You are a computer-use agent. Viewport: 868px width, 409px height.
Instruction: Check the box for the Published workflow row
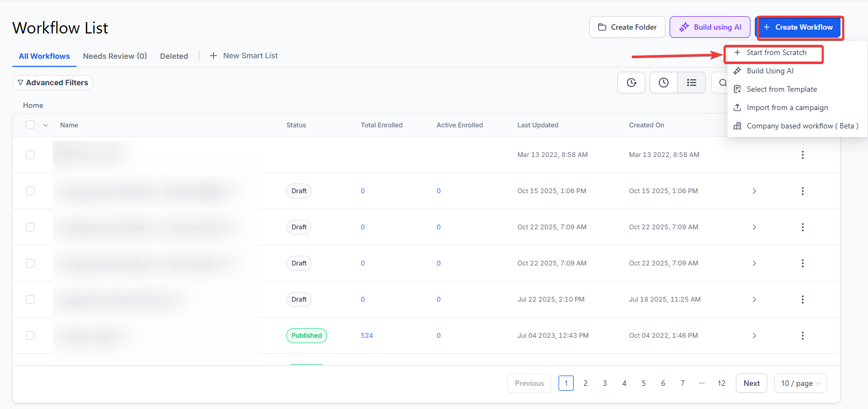(x=30, y=336)
